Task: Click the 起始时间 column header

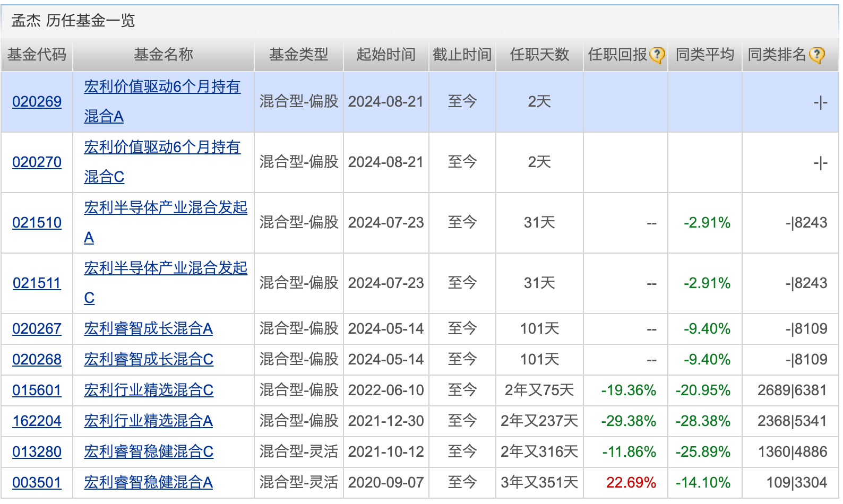Action: [x=385, y=54]
